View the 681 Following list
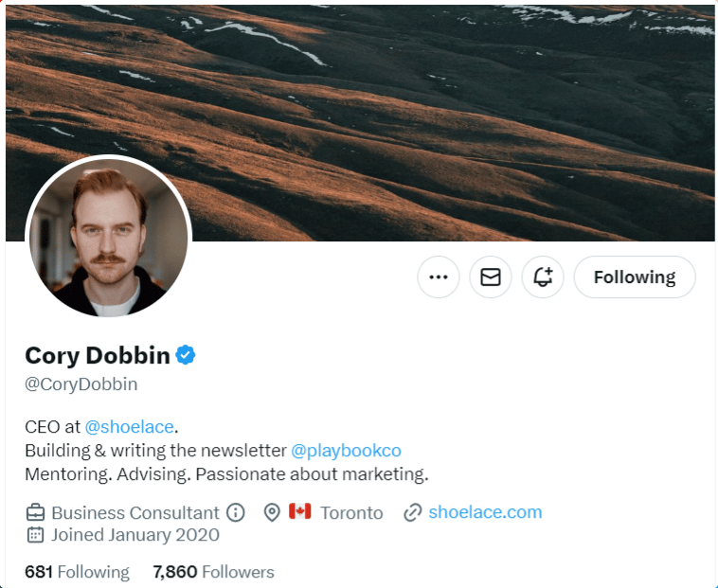The image size is (718, 588). 77,572
